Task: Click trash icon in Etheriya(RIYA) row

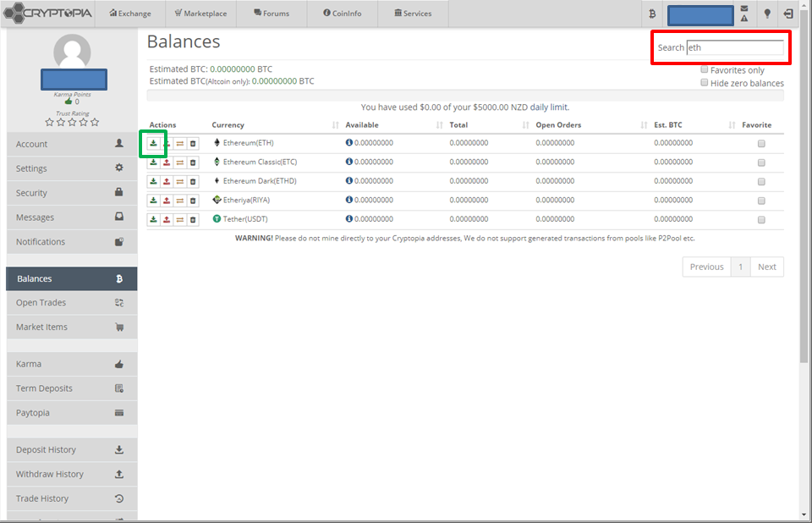Action: (193, 201)
